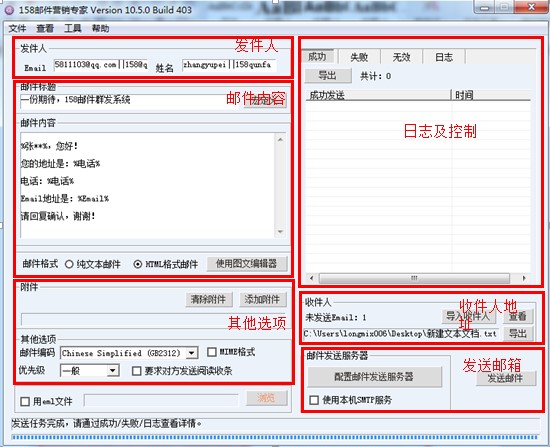The image size is (550, 447).
Task: Switch to the 失败 tab
Action: point(359,57)
